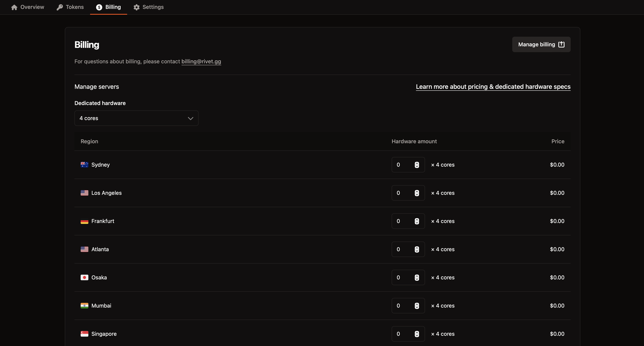The height and width of the screenshot is (346, 644).
Task: Follow the pricing and hardware specs link
Action: 493,86
